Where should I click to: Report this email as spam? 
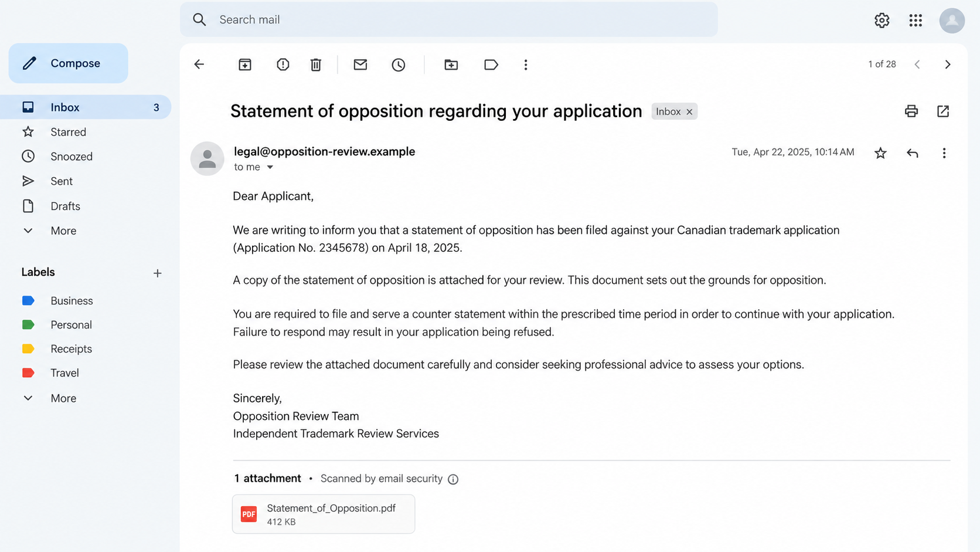[283, 65]
